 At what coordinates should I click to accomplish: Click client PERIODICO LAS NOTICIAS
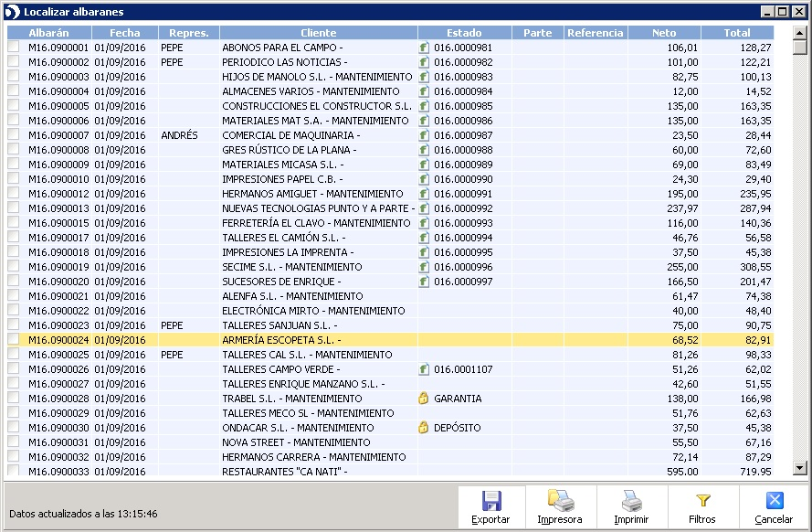pyautogui.click(x=285, y=62)
